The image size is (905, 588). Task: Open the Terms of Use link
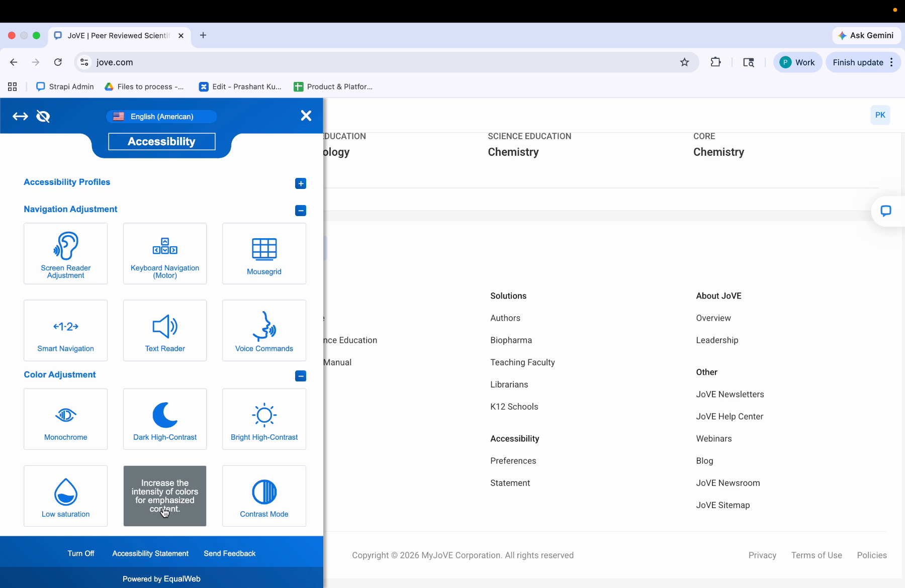tap(817, 555)
